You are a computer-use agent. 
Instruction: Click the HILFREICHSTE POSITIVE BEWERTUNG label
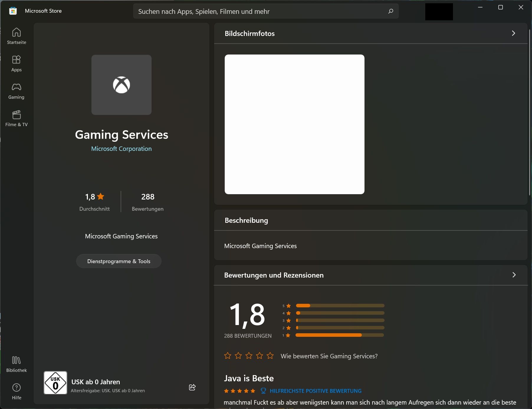pyautogui.click(x=316, y=391)
